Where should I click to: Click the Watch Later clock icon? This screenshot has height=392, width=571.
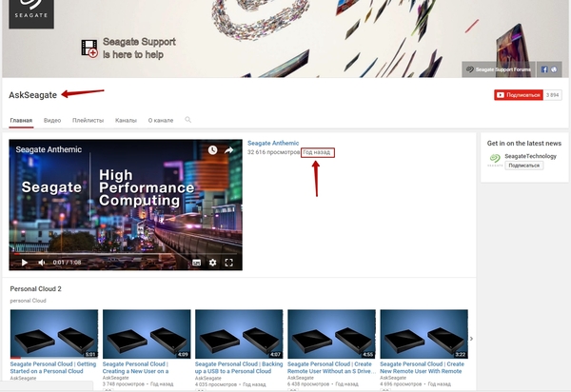[212, 150]
